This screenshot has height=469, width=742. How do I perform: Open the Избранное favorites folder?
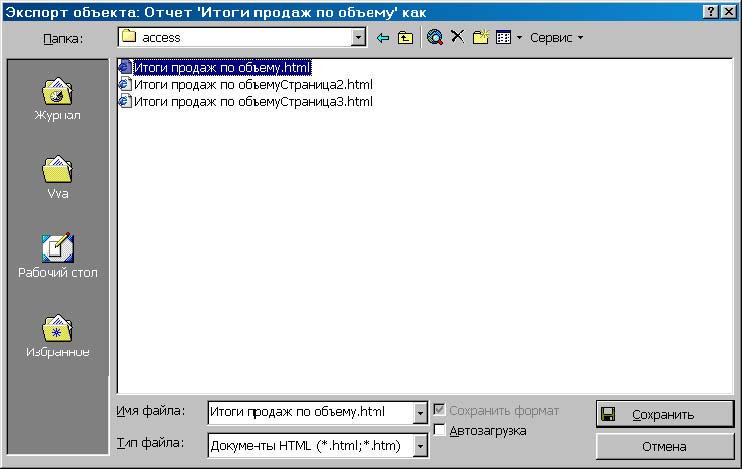(x=58, y=336)
